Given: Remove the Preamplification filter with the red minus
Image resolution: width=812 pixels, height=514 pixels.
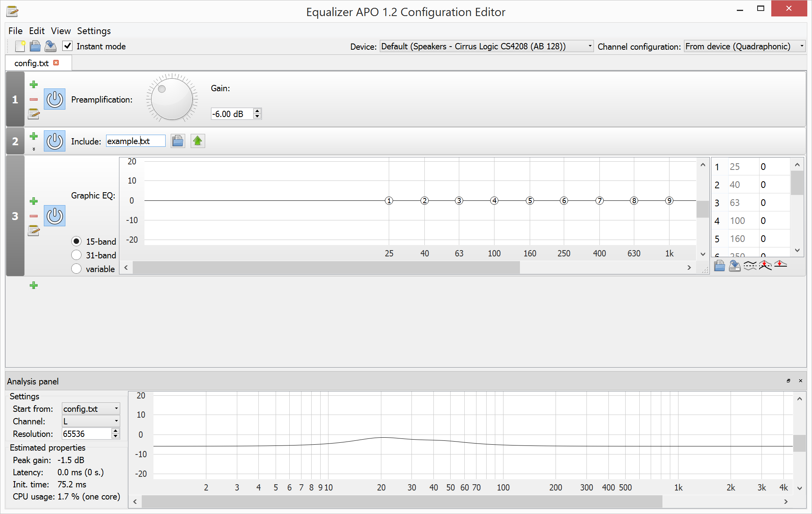Looking at the screenshot, I should pos(34,99).
